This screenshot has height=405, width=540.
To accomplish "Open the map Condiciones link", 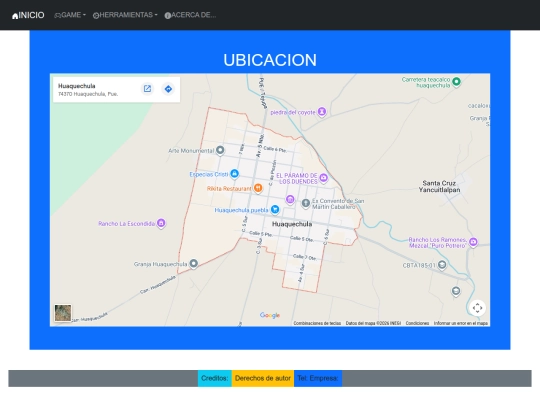I will coord(417,323).
